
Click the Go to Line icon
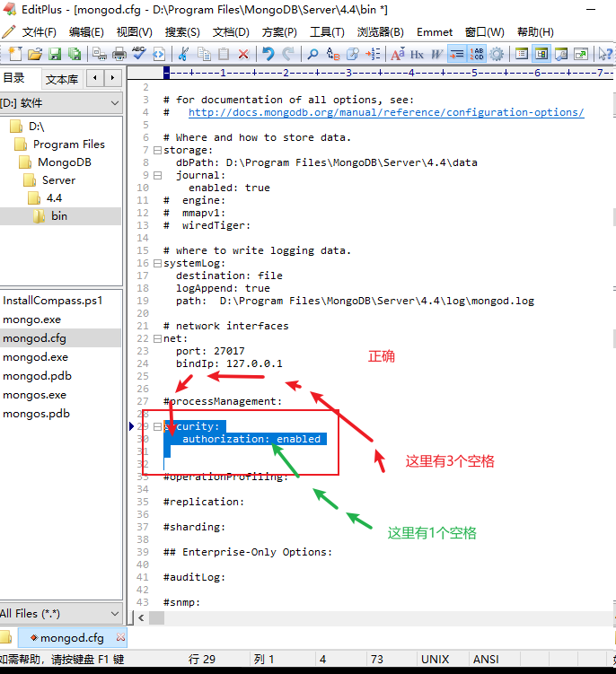pos(372,54)
